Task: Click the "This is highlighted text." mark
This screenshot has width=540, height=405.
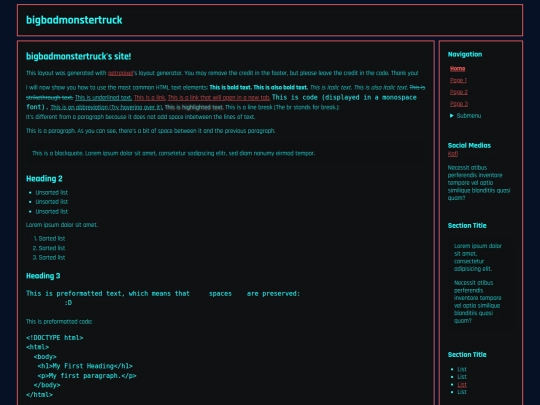Action: pos(194,107)
